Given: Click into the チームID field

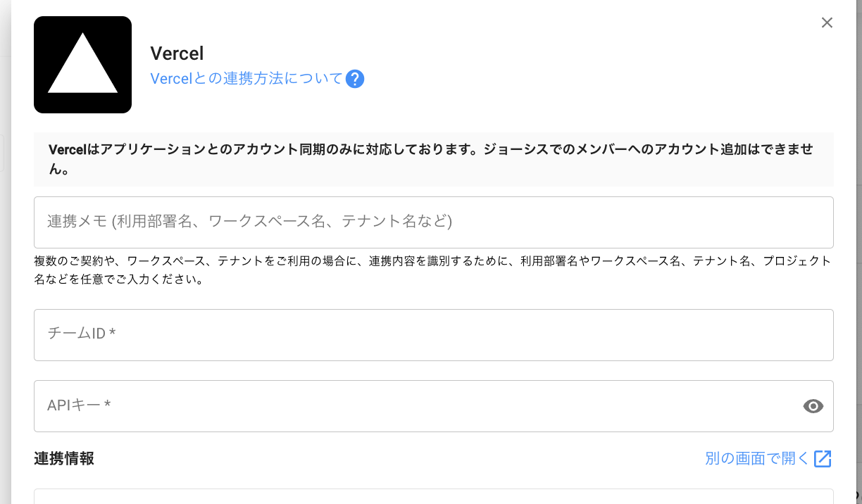Looking at the screenshot, I should tap(433, 335).
